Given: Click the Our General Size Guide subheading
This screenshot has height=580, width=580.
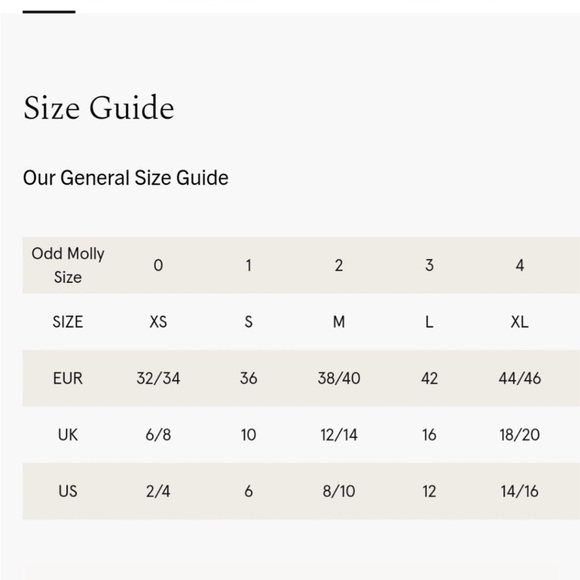Looking at the screenshot, I should tap(125, 178).
